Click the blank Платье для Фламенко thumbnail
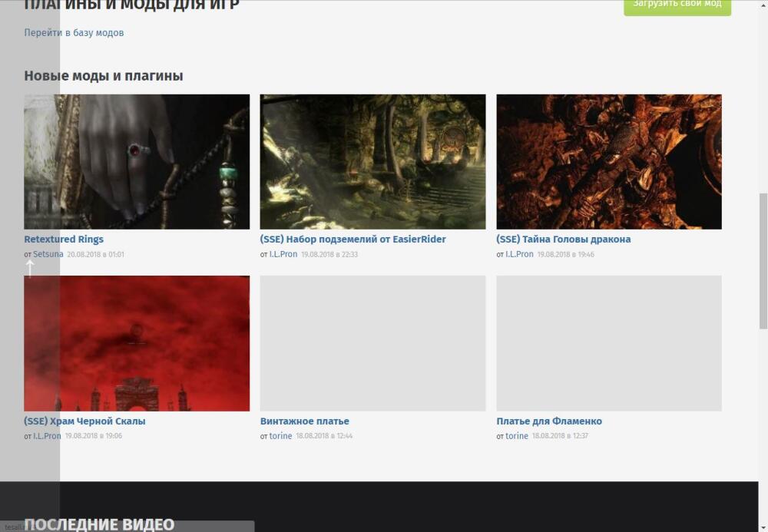Screen dimensions: 768x532 click(609, 343)
